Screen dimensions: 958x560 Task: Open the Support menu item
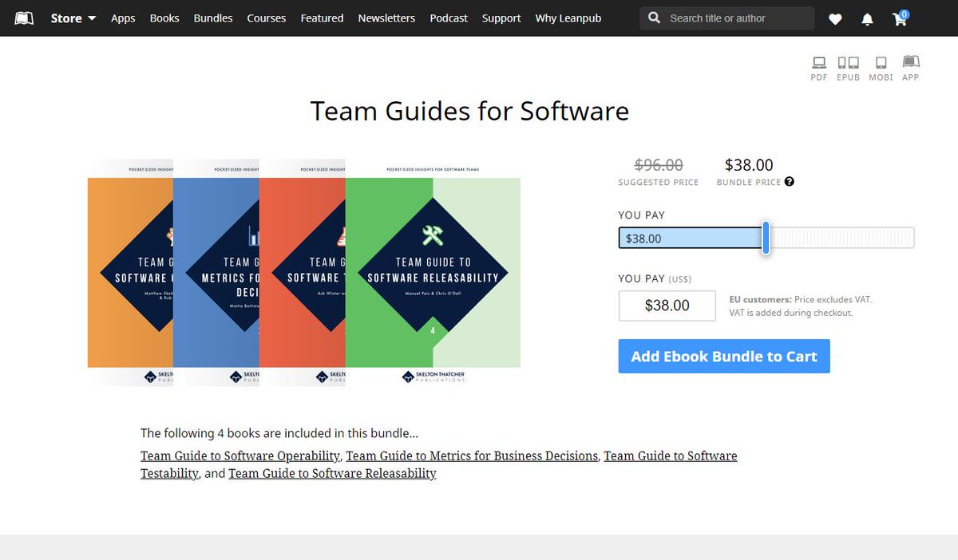pyautogui.click(x=501, y=18)
